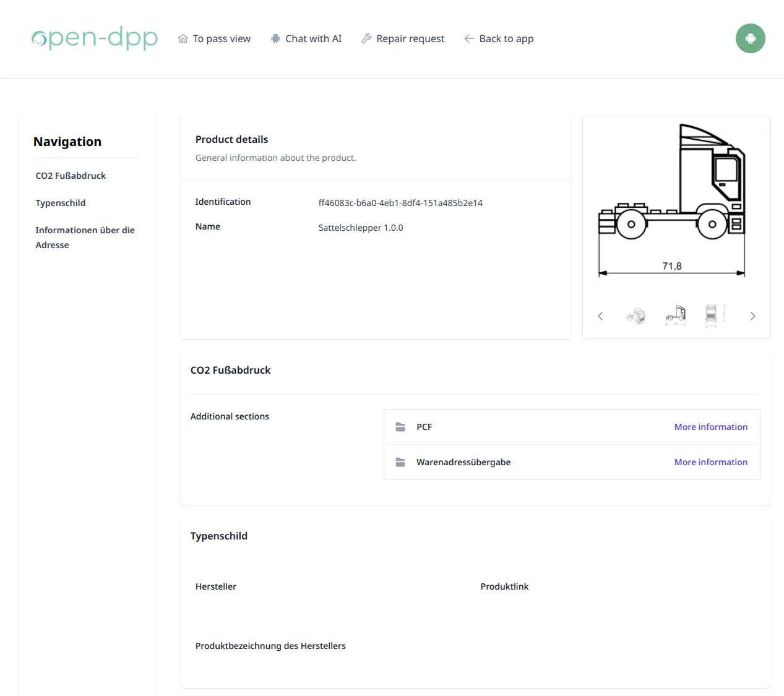The width and height of the screenshot is (784, 696).
Task: Go to Typenschild in navigation sidebar
Action: pyautogui.click(x=61, y=203)
